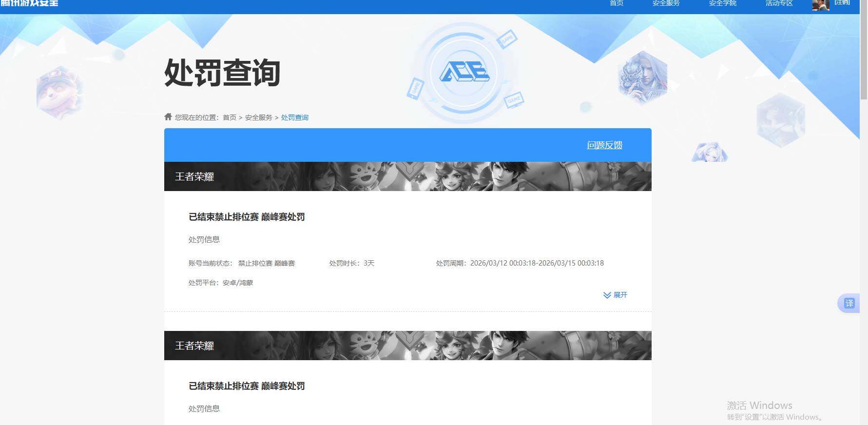Click the 注销 logout link
Screen dimensions: 868x425
point(842,2)
